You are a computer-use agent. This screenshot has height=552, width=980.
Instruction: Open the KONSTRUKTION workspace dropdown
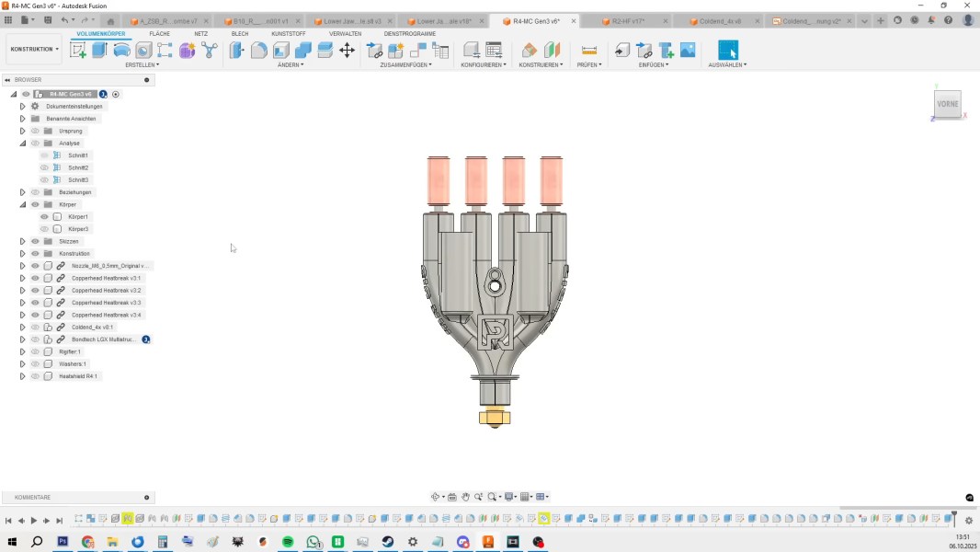[x=34, y=50]
